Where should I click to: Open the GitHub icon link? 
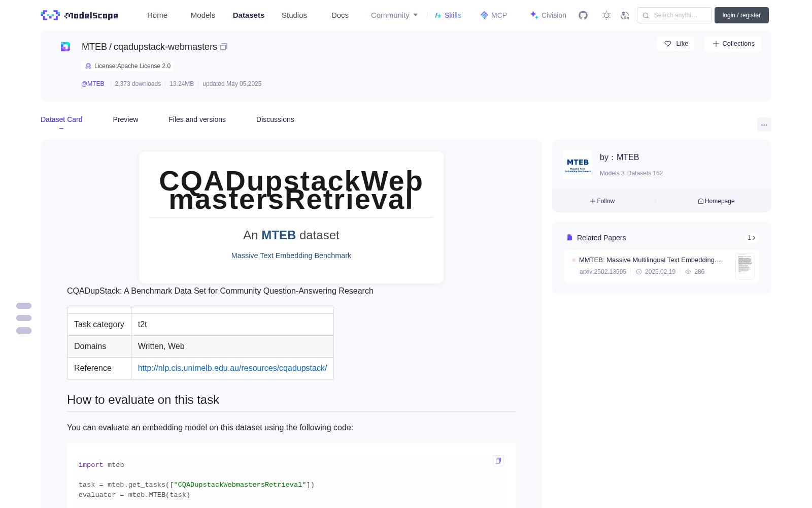click(583, 15)
